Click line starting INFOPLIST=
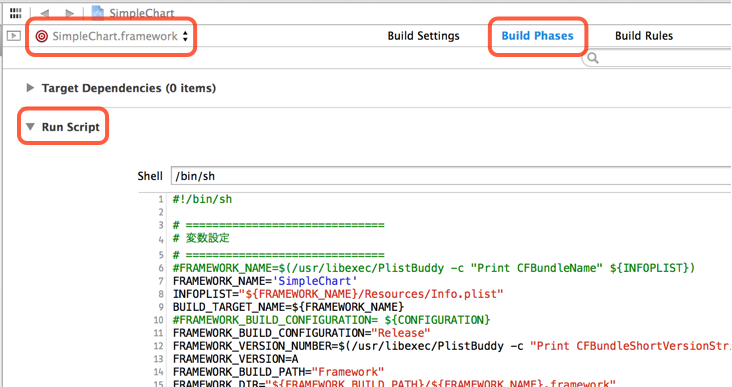Screen dimensions: 732x387 (338, 294)
